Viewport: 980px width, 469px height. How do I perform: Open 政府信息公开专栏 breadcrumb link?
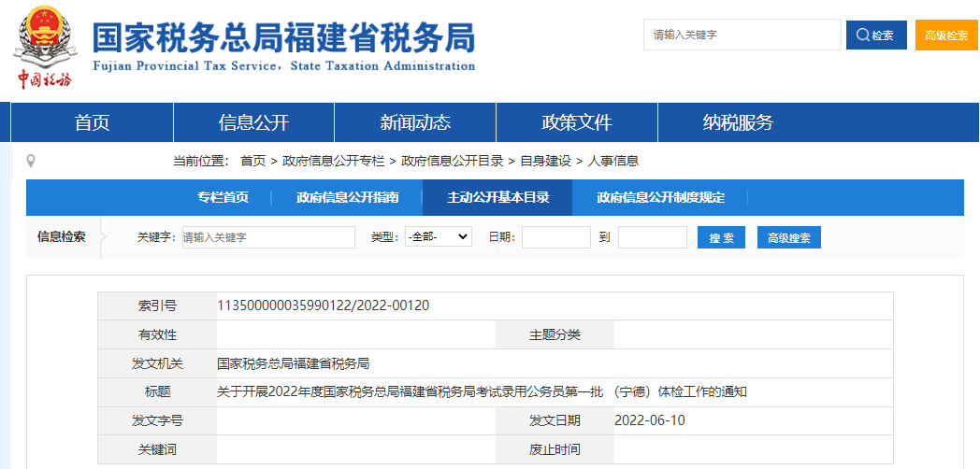point(333,161)
